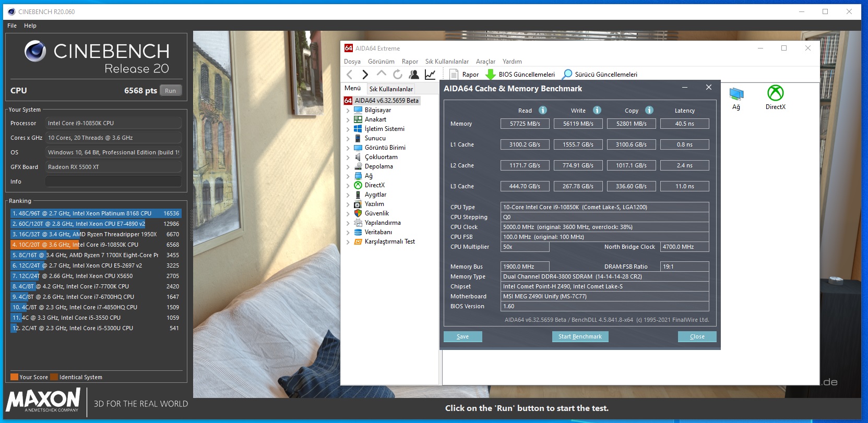
Task: Click the Cinebench CPU Run button
Action: (171, 91)
